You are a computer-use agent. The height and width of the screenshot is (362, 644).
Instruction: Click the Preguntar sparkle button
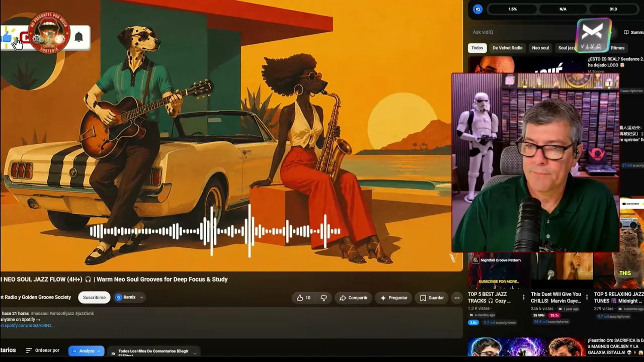pyautogui.click(x=393, y=298)
